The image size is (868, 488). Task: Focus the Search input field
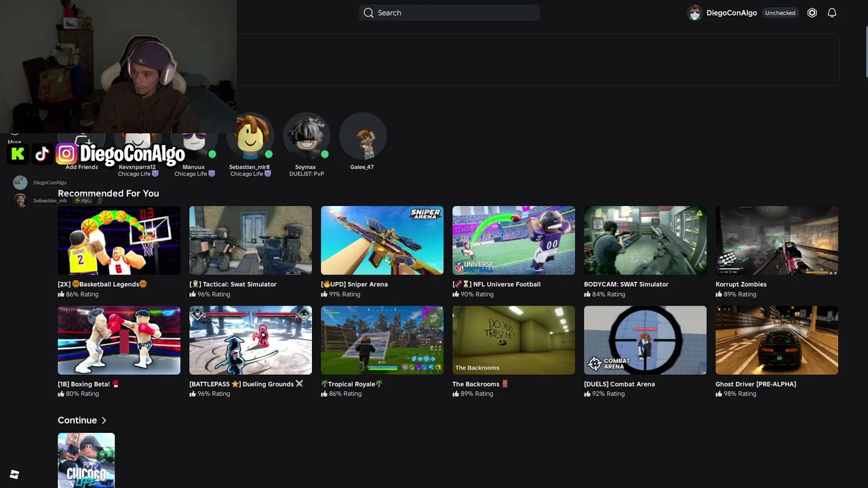tap(449, 13)
